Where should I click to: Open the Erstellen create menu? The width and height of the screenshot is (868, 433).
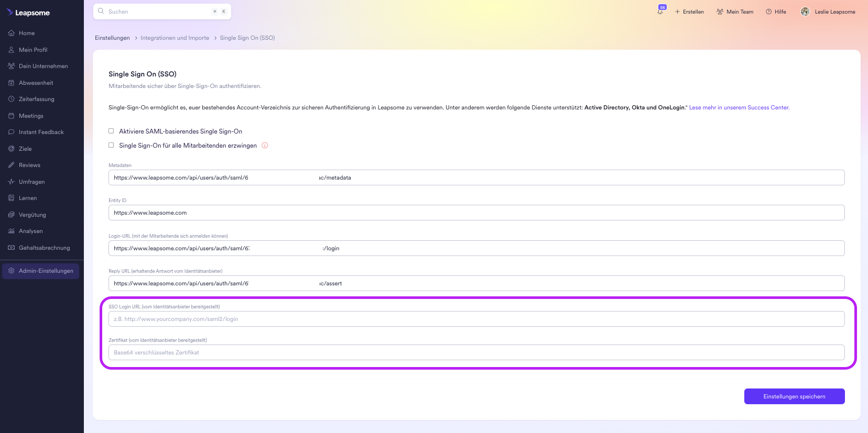click(689, 12)
